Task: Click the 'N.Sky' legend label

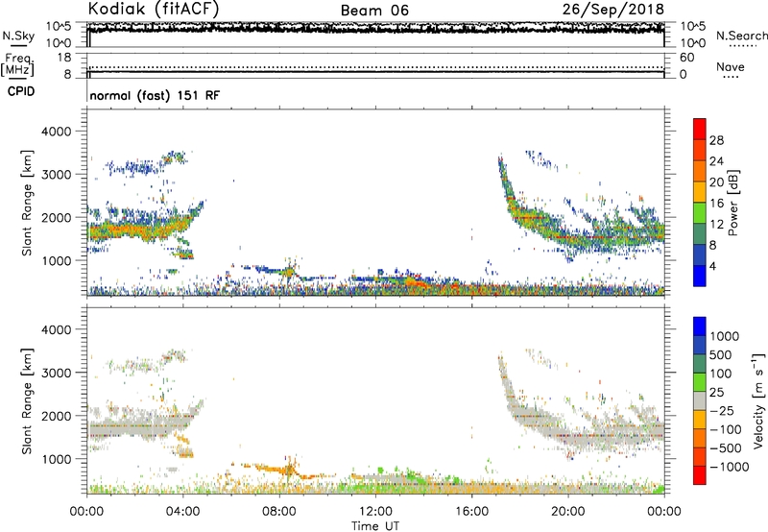Action: pyautogui.click(x=18, y=36)
